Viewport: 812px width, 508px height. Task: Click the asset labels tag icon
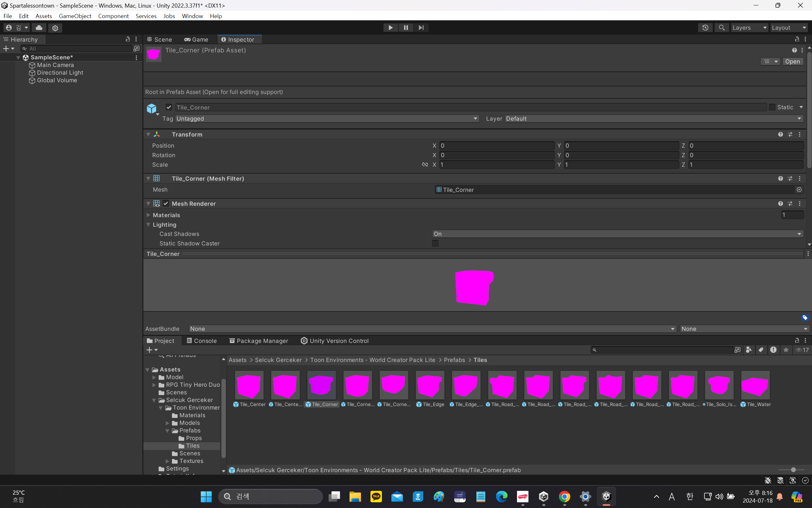coord(805,317)
